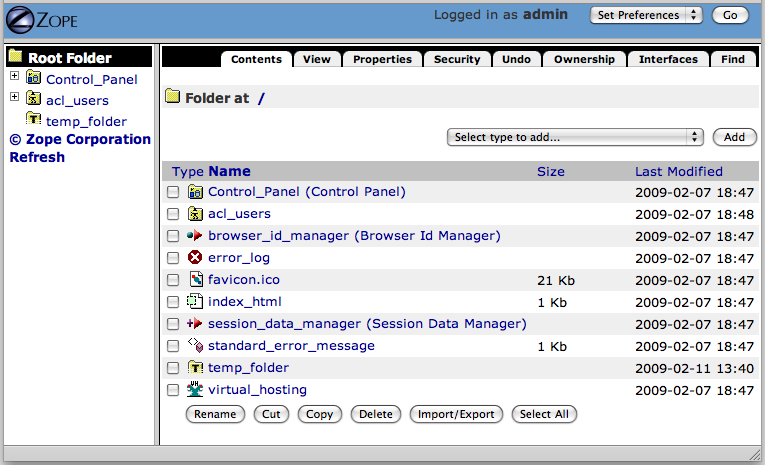
Task: Click the window resize grip corner
Action: 755,455
